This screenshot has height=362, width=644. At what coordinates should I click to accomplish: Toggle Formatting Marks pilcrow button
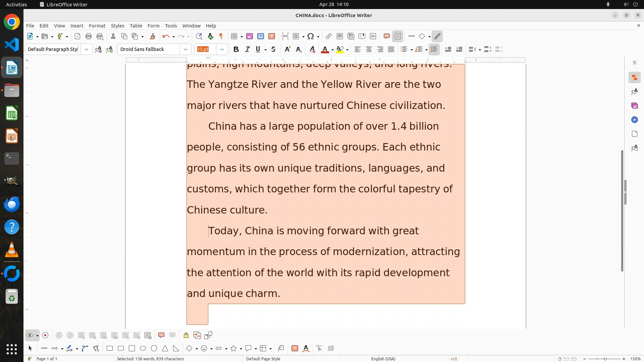(x=221, y=36)
